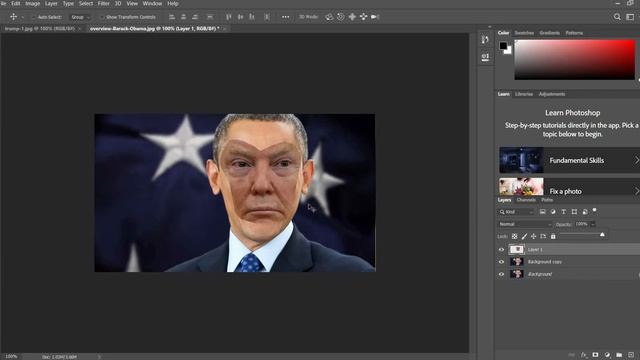Click the lock all padlock icon
The image size is (640, 360).
553,236
